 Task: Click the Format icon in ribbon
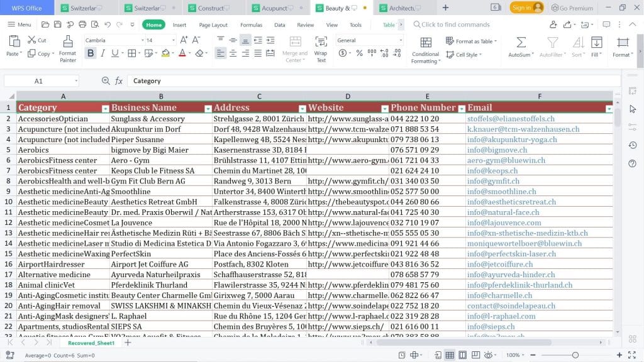(x=623, y=42)
